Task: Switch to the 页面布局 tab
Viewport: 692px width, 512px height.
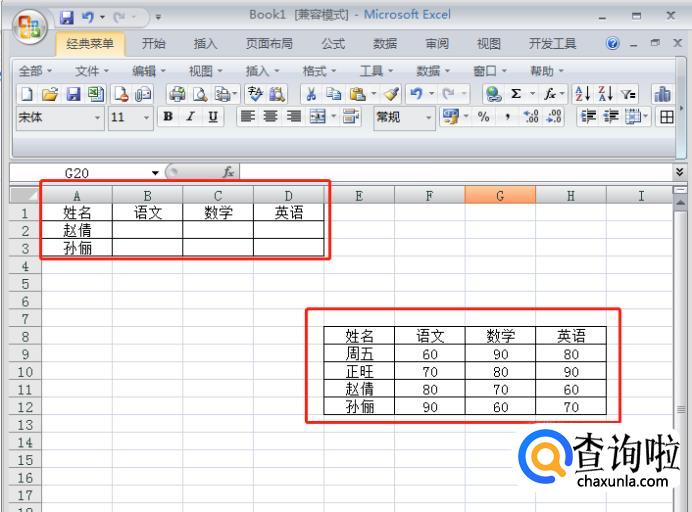Action: click(x=269, y=43)
